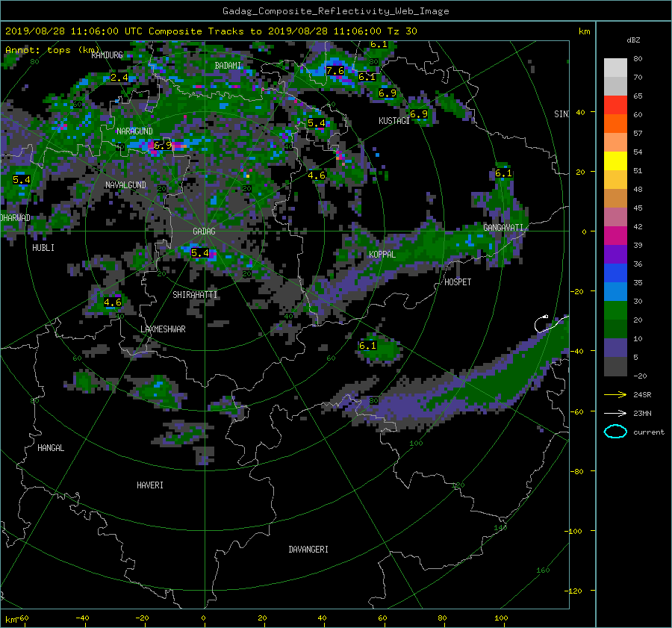Screen dimensions: 672x628
Task: Click the 'current' legend label
Action: coord(648,432)
